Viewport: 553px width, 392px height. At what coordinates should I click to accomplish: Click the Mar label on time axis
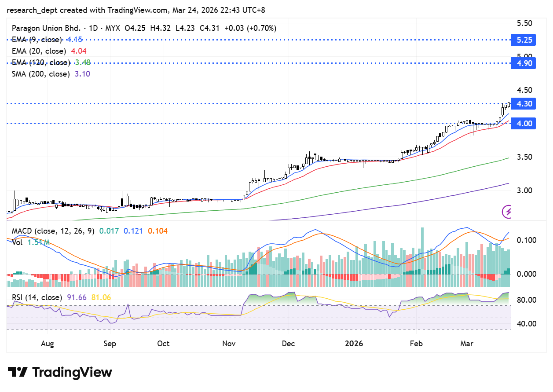pos(466,344)
